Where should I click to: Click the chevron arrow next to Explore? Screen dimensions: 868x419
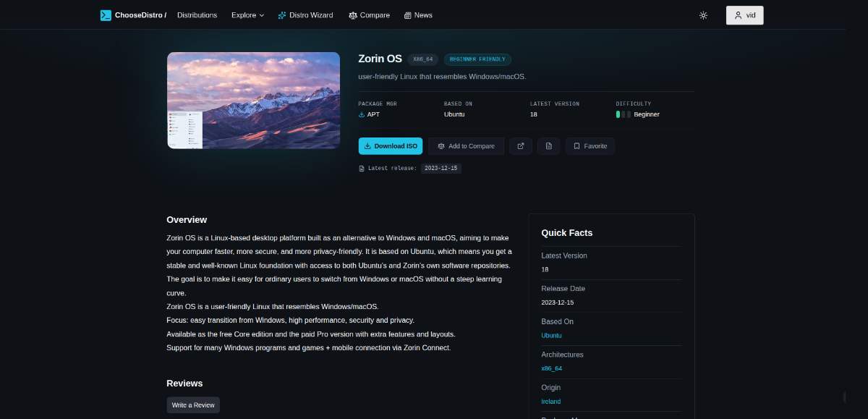tap(262, 15)
